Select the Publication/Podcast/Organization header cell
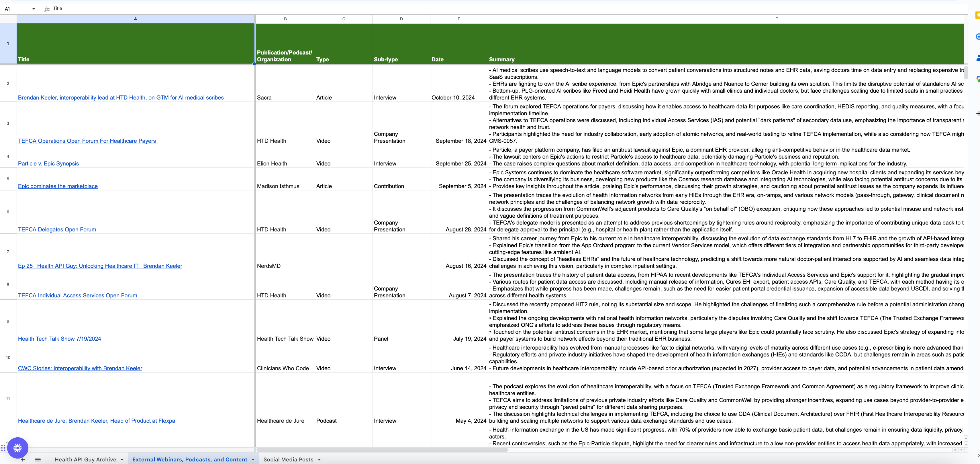The image size is (980, 464). coord(285,44)
